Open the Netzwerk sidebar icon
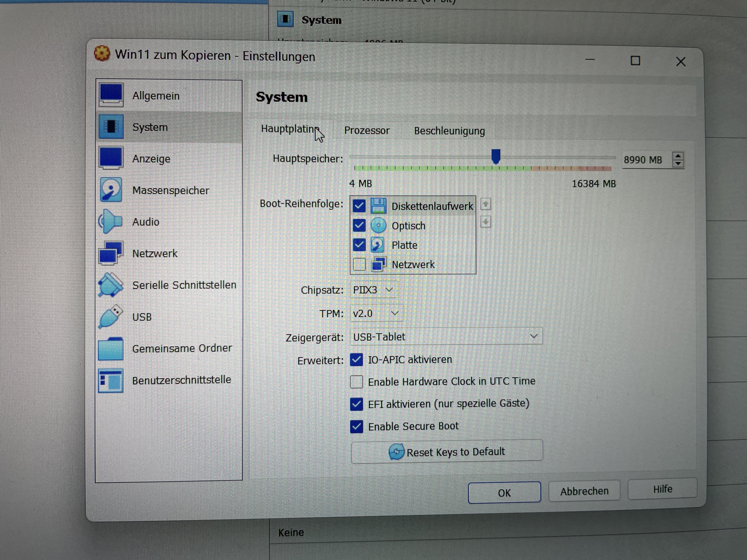Screen dimensions: 747x560 pyautogui.click(x=110, y=253)
